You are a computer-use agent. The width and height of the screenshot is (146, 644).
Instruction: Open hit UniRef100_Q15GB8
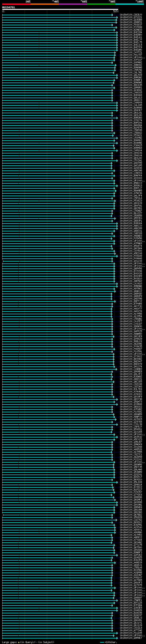[x=131, y=20]
